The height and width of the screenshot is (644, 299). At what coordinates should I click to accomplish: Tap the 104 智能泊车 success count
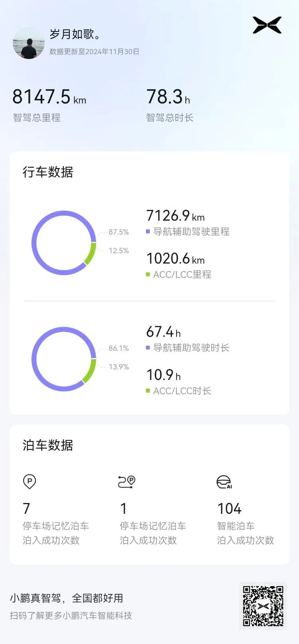[x=229, y=509]
